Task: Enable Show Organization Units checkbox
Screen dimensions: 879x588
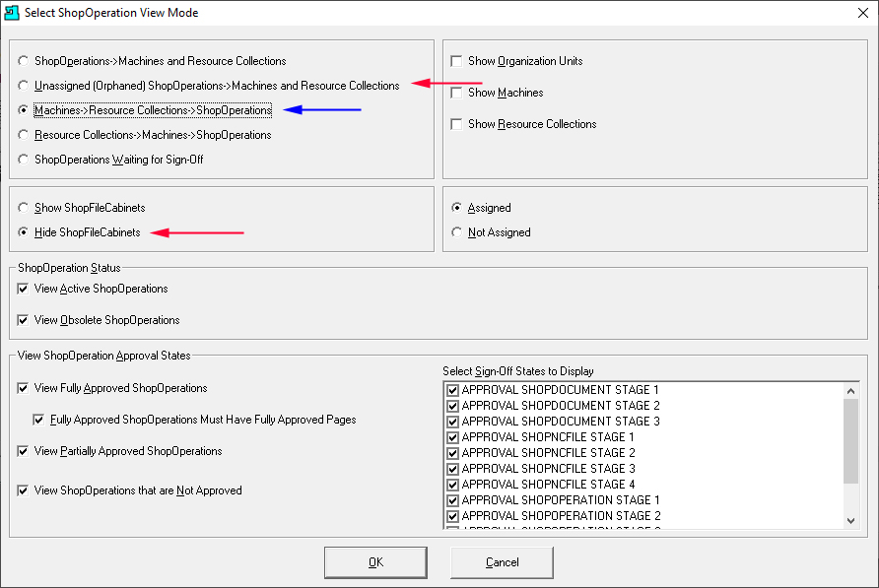Action: pyautogui.click(x=456, y=60)
